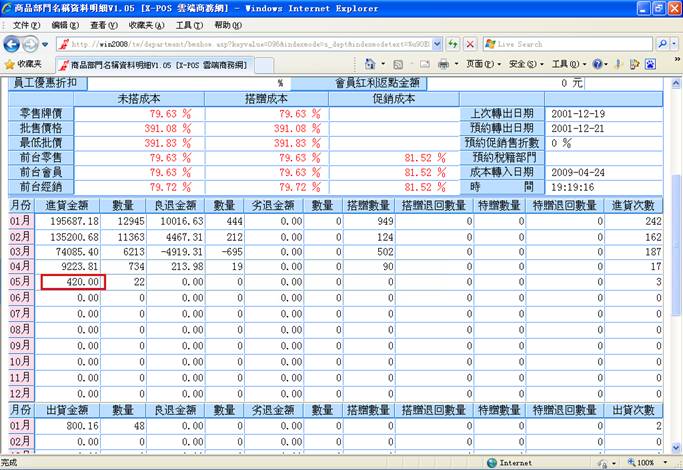
Task: Click the browser Back arrow button
Action: pos(14,45)
